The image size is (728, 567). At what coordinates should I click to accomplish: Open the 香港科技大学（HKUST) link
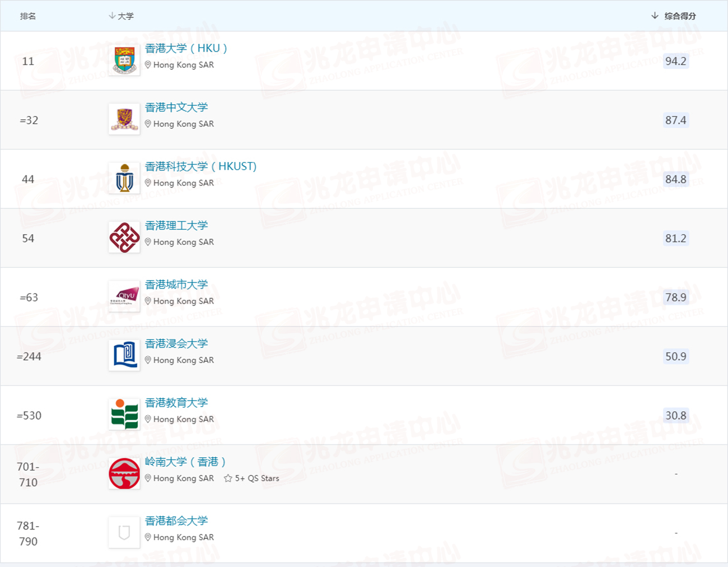coord(200,166)
